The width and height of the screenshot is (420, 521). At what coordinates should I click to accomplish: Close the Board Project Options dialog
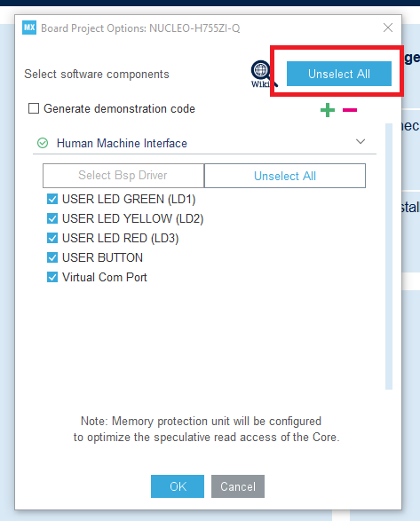388,28
